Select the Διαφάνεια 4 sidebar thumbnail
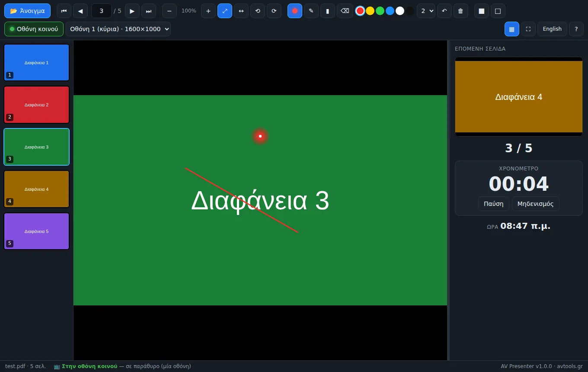This screenshot has width=588, height=372. (37, 189)
